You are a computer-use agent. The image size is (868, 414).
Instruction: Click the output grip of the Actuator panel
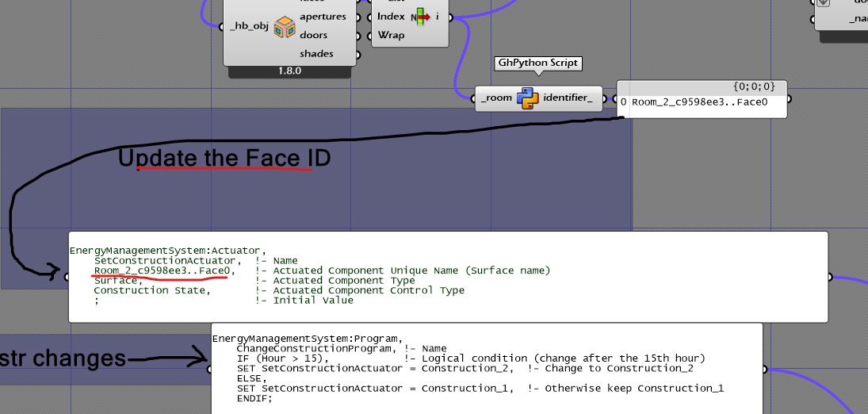[831, 277]
